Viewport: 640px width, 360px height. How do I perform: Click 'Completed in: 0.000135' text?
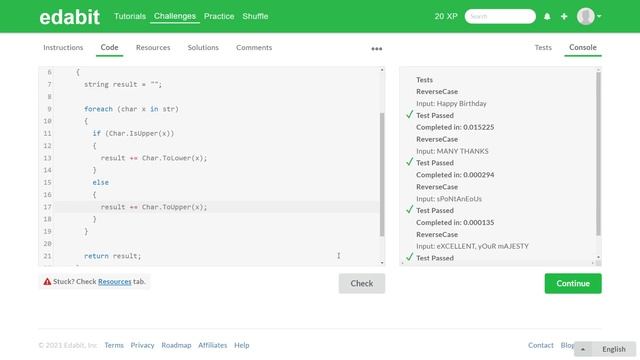[455, 222]
